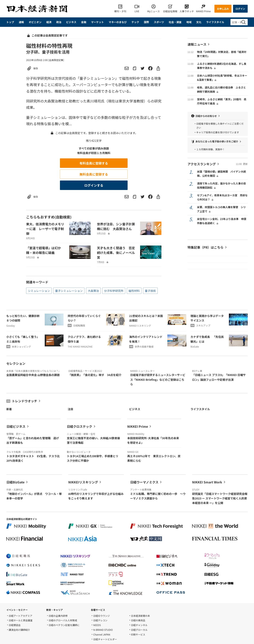The image size is (254, 644).
Task: Click the Nikkei newspaper logo
Action: coord(37,9)
